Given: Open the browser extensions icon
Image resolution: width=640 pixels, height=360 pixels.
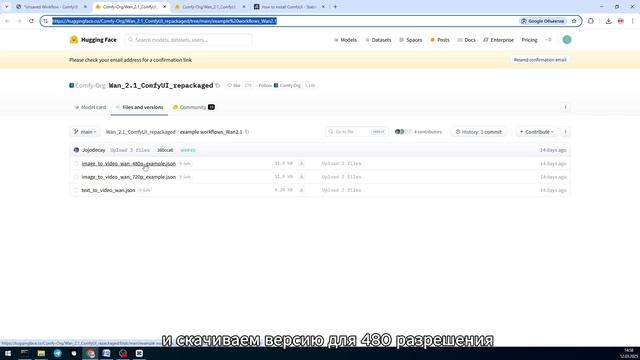Looking at the screenshot, I should point(591,21).
